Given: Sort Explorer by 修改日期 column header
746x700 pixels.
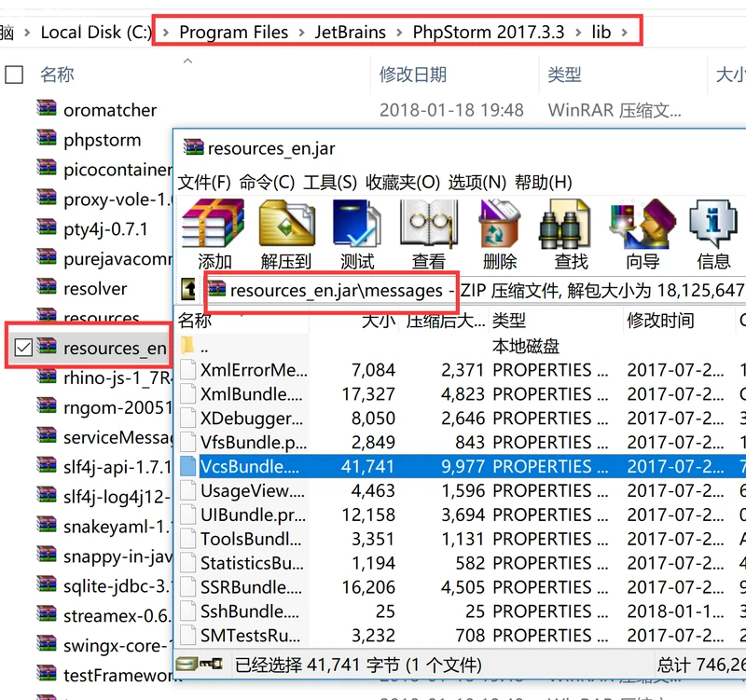Looking at the screenshot, I should click(413, 75).
